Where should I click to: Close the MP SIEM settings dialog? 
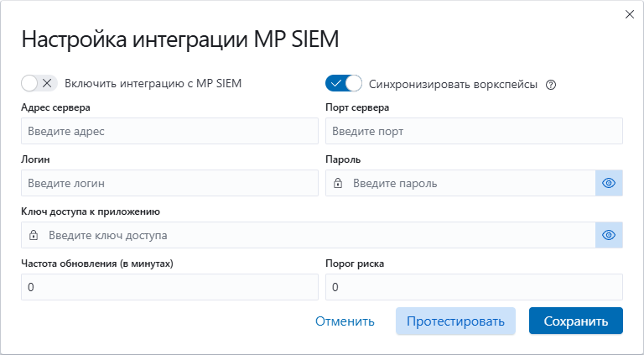coord(629,14)
